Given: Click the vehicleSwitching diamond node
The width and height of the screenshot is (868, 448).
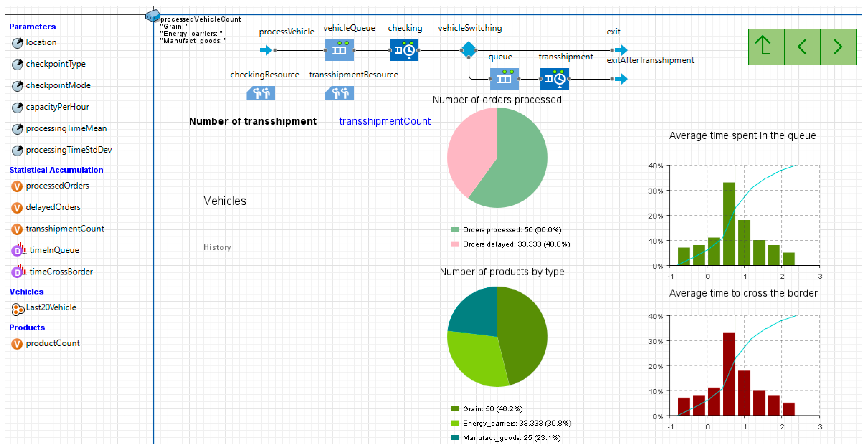Looking at the screenshot, I should coord(468,49).
